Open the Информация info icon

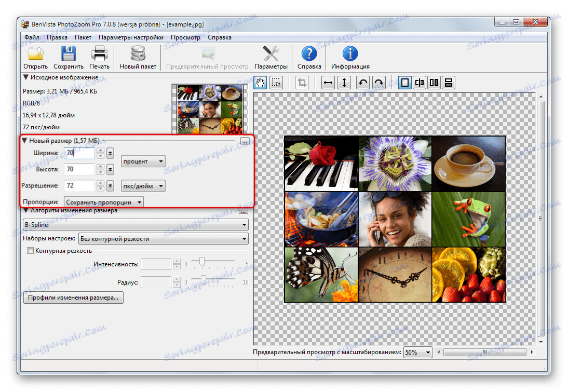click(350, 53)
